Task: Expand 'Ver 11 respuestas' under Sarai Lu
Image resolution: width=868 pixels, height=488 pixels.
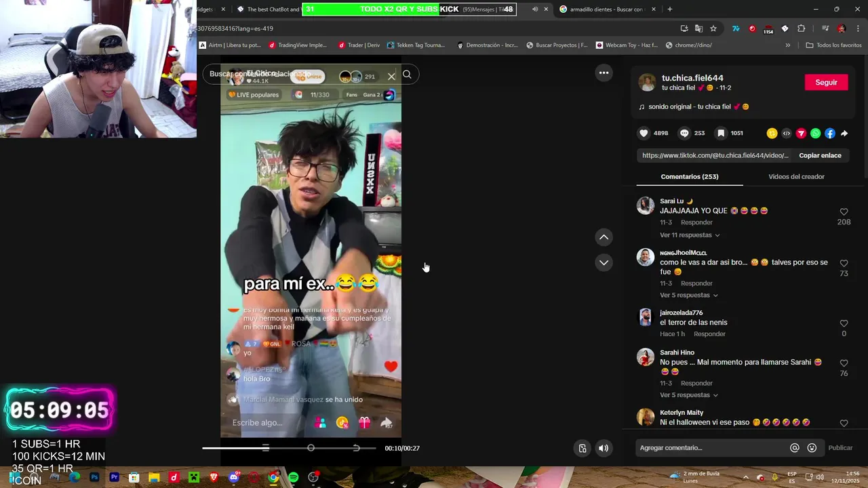Action: click(690, 235)
